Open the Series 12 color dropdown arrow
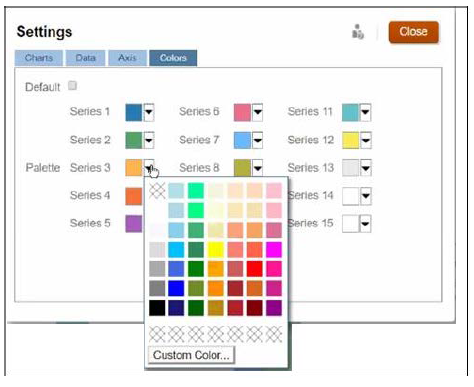474x387 pixels. pos(366,140)
